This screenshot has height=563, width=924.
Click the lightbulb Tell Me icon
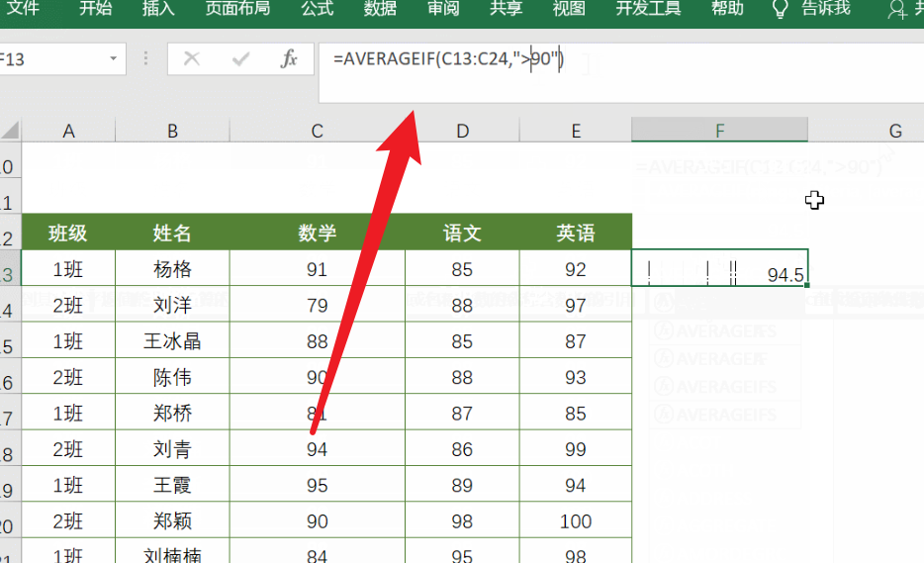780,9
